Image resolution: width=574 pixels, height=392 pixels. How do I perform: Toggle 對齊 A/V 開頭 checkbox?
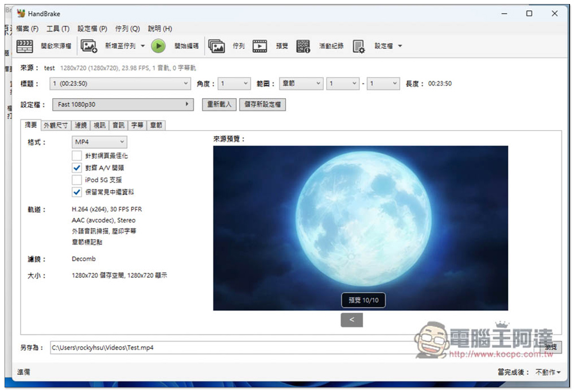coord(76,168)
